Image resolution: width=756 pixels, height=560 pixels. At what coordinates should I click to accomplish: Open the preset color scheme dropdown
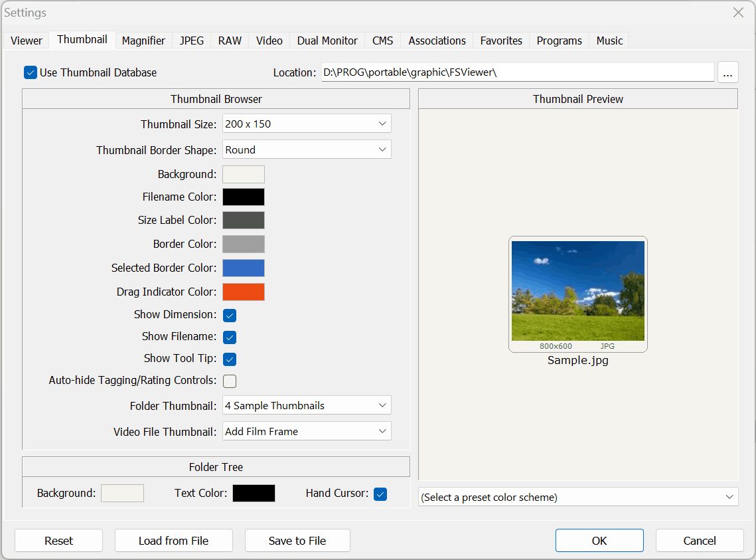[x=578, y=498]
